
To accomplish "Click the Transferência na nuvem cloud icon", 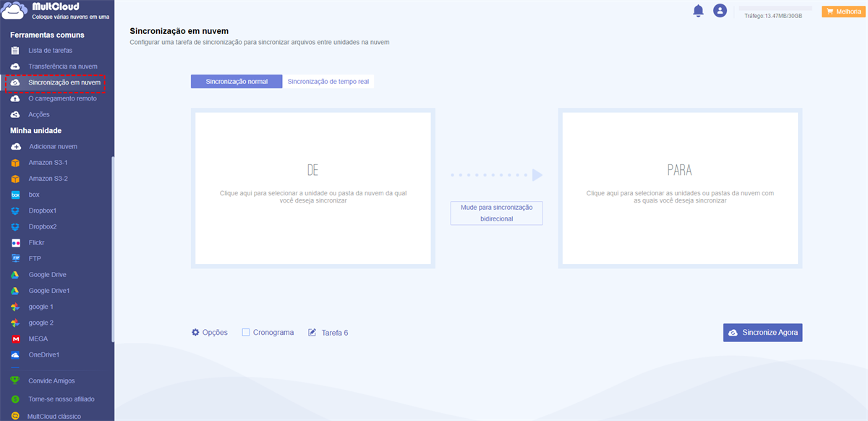I will pos(15,67).
